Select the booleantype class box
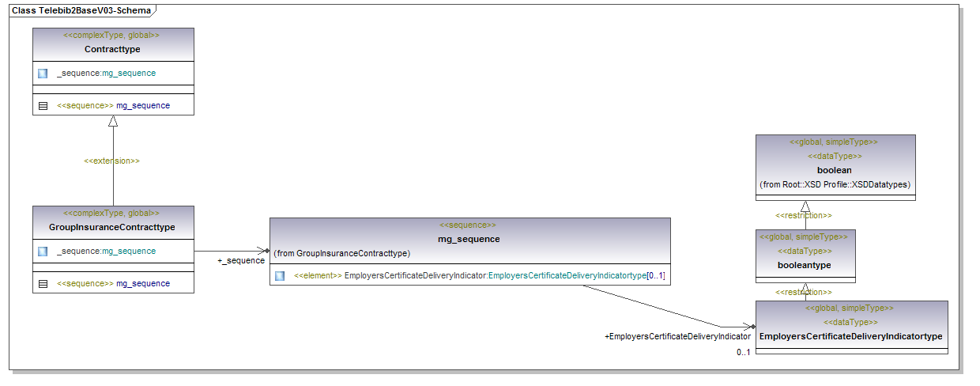The height and width of the screenshot is (386, 980). coord(805,265)
